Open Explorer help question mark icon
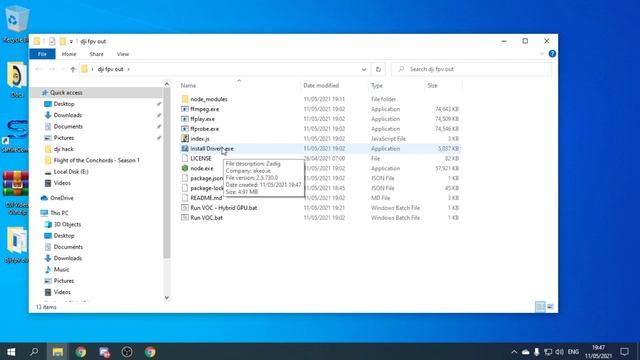Screen dimensions: 640x360 (x=552, y=54)
